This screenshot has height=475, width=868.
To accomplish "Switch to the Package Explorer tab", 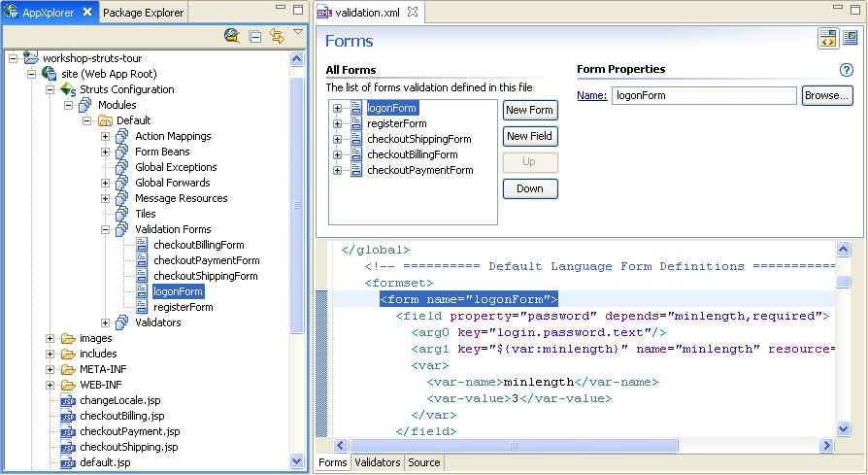I will pos(143,13).
